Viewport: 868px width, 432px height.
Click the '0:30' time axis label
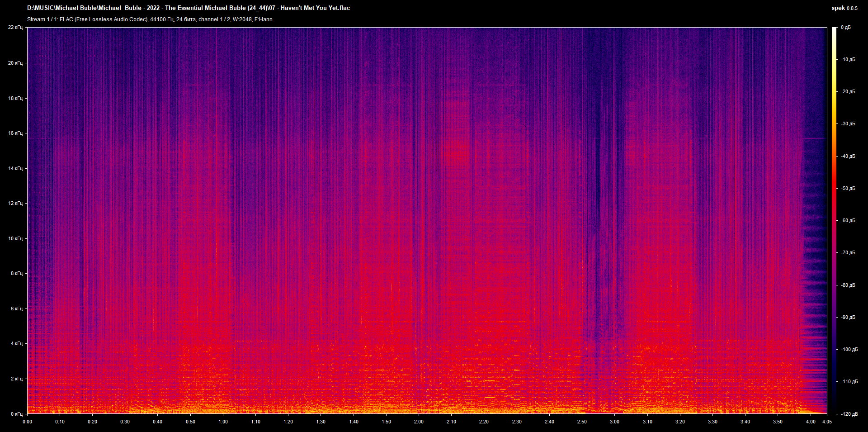point(125,422)
